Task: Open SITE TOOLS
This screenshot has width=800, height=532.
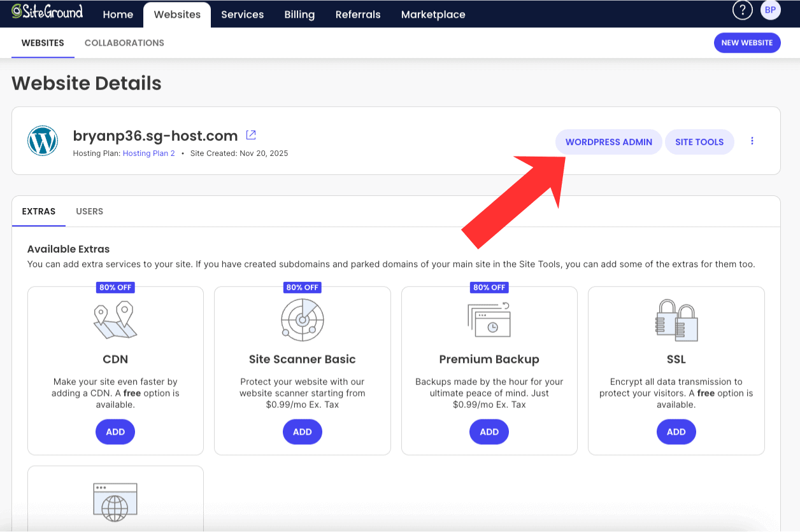Action: [x=699, y=142]
